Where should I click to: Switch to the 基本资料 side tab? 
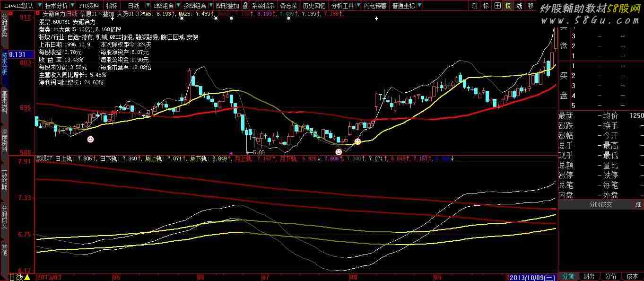tap(5, 103)
